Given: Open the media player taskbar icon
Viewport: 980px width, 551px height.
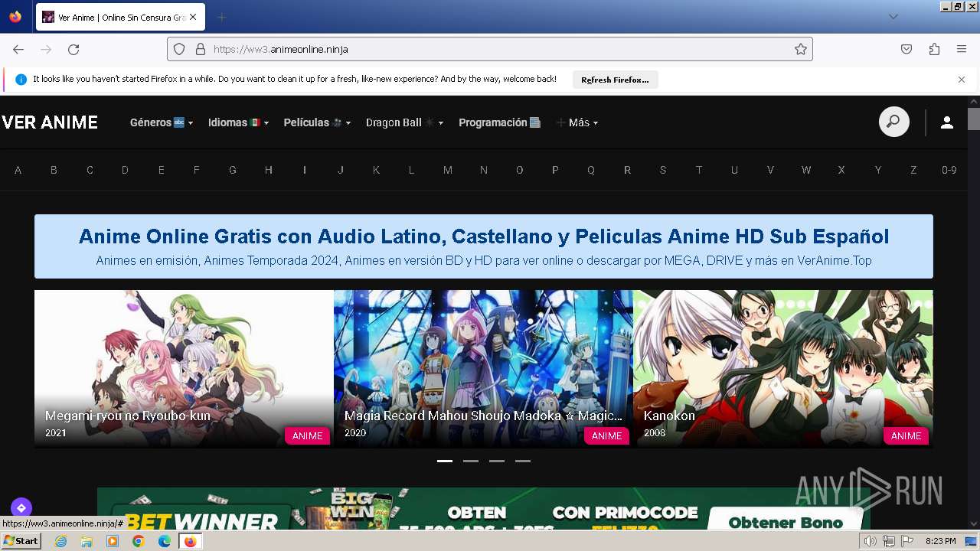Looking at the screenshot, I should [x=113, y=541].
